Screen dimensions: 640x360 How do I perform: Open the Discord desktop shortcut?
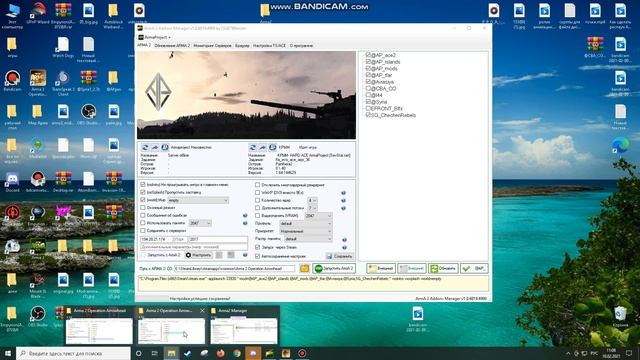[12, 182]
